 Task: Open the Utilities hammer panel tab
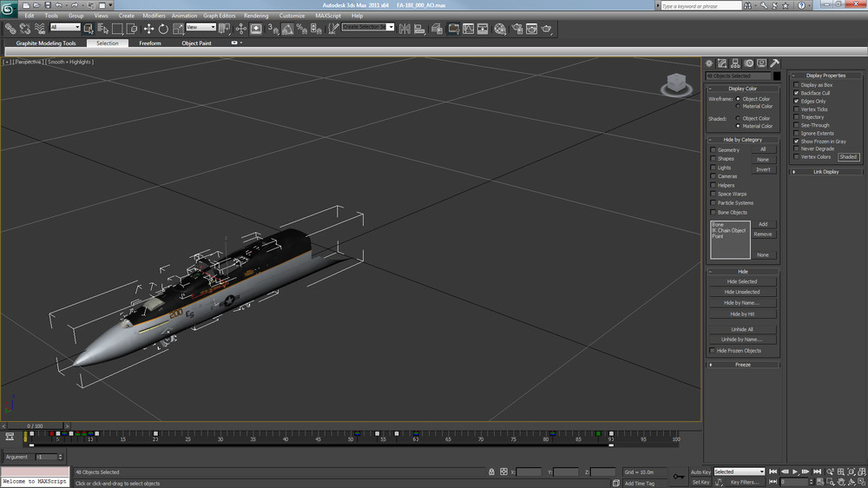pos(774,63)
